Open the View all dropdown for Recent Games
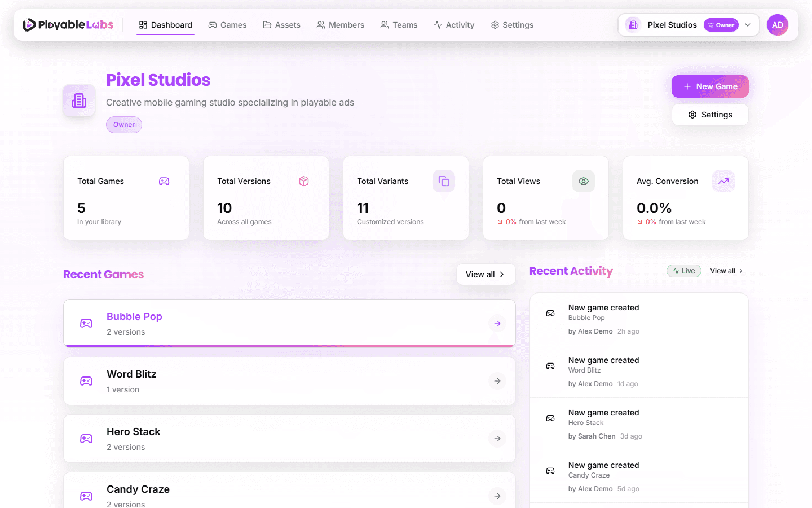Viewport: 812px width, 508px height. coord(486,274)
